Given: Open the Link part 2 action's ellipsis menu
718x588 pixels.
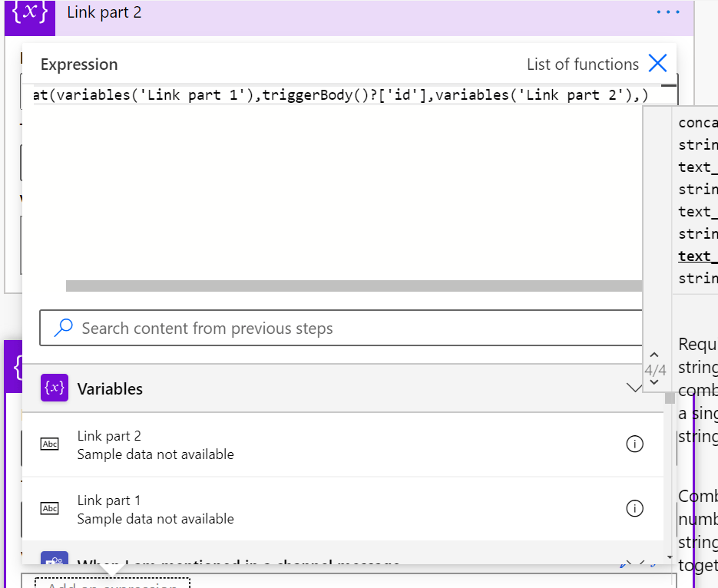Looking at the screenshot, I should [668, 12].
